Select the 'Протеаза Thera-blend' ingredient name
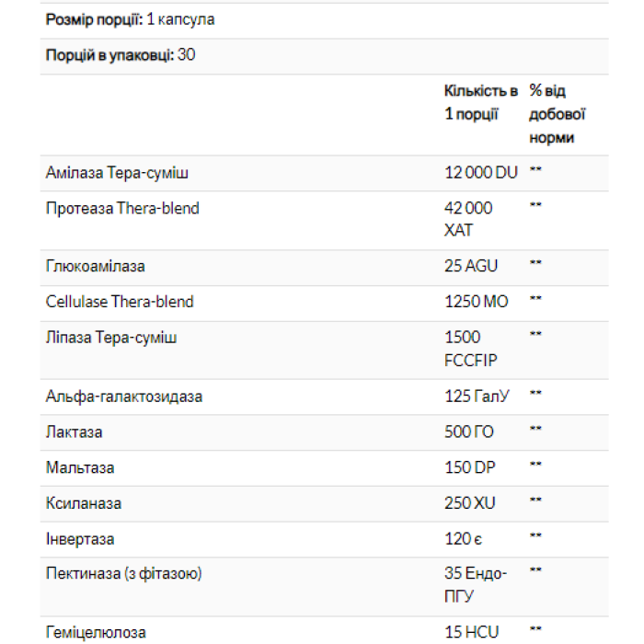 coord(122,209)
